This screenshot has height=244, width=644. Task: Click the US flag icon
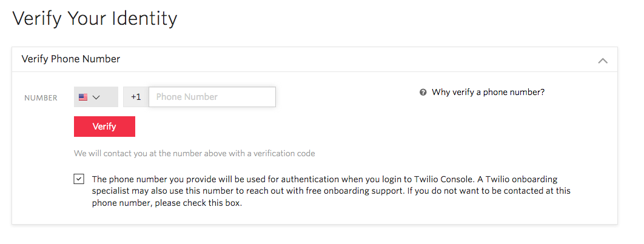pos(83,97)
